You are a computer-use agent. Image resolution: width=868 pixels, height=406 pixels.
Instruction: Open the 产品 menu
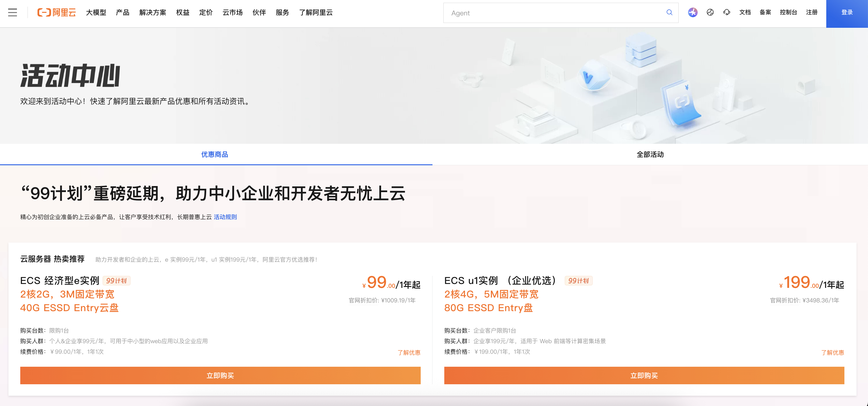point(122,12)
